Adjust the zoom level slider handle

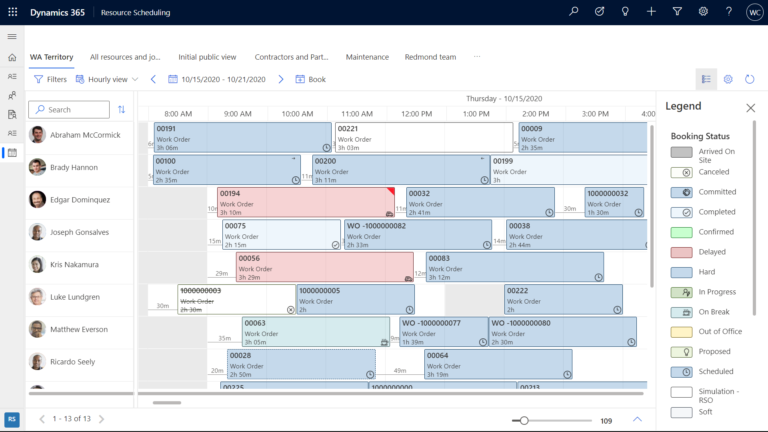click(x=523, y=420)
